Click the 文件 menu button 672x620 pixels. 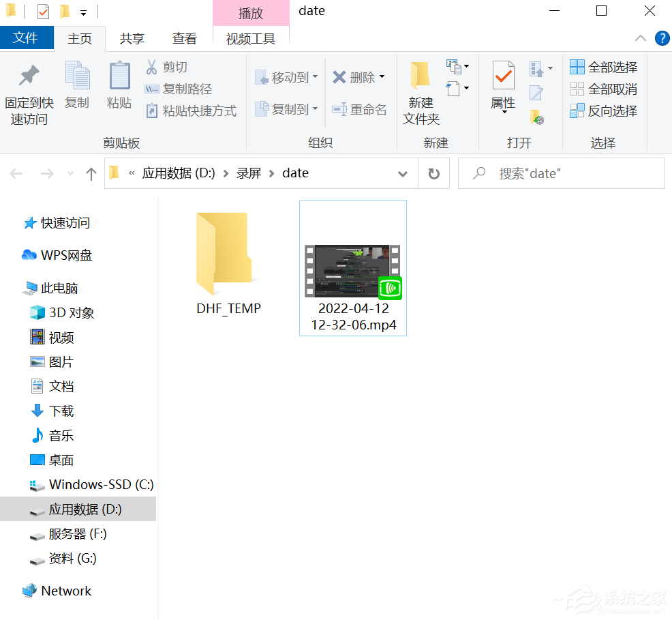click(27, 38)
